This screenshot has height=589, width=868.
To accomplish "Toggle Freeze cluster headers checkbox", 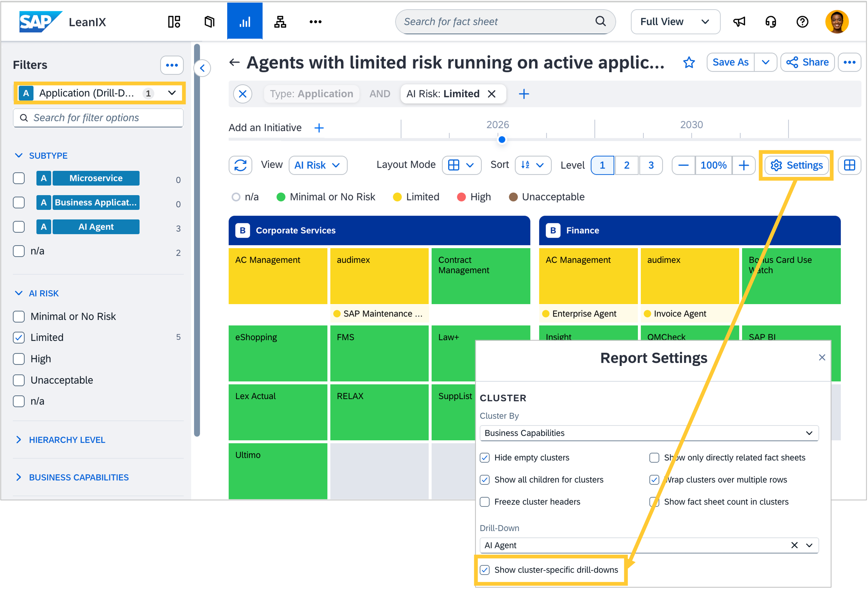I will [484, 502].
